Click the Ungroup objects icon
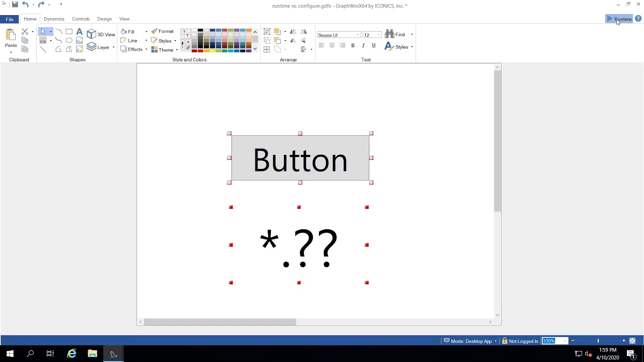The width and height of the screenshot is (644, 362). pos(267,41)
